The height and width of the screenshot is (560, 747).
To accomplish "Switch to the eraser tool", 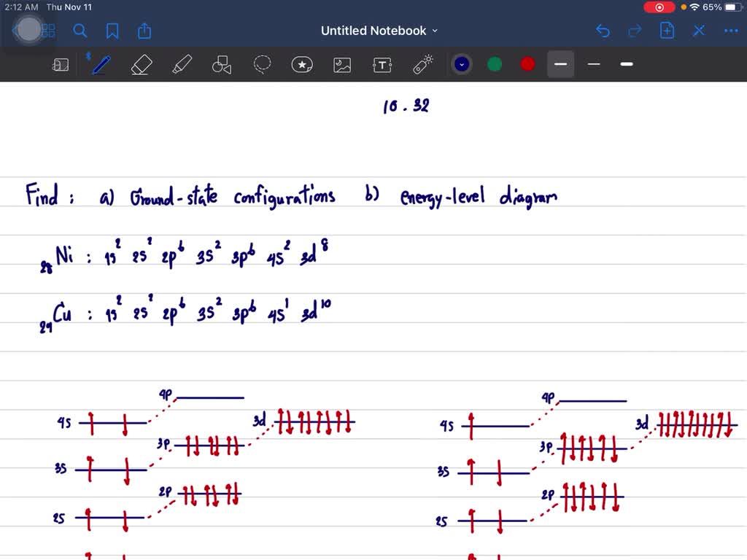I will click(x=141, y=64).
